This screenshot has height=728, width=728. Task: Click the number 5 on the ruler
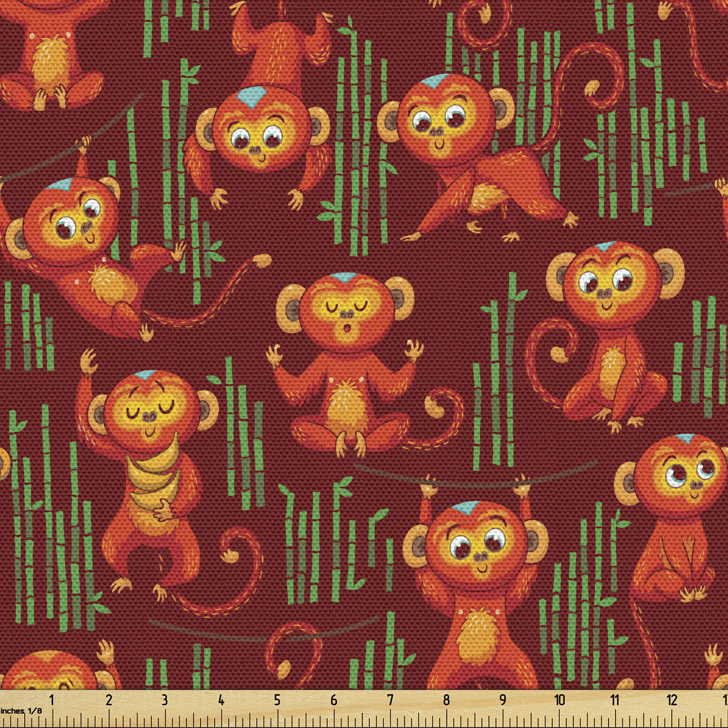tap(277, 700)
